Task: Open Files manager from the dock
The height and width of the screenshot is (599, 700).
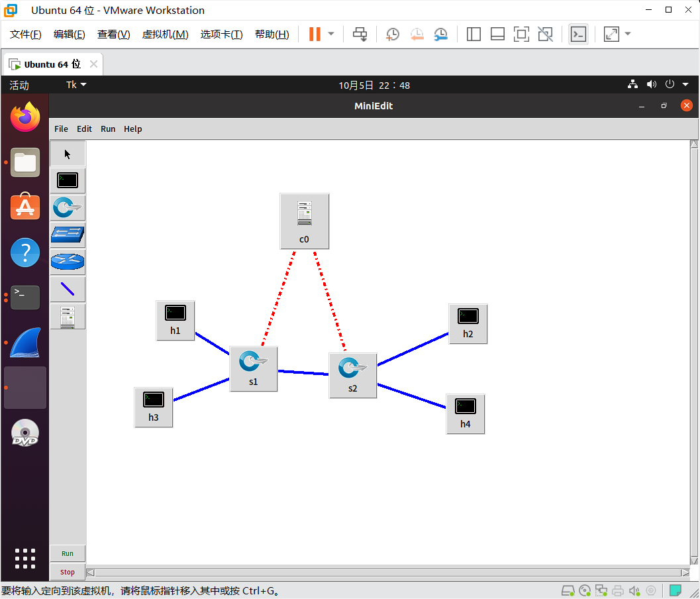Action: 25,162
